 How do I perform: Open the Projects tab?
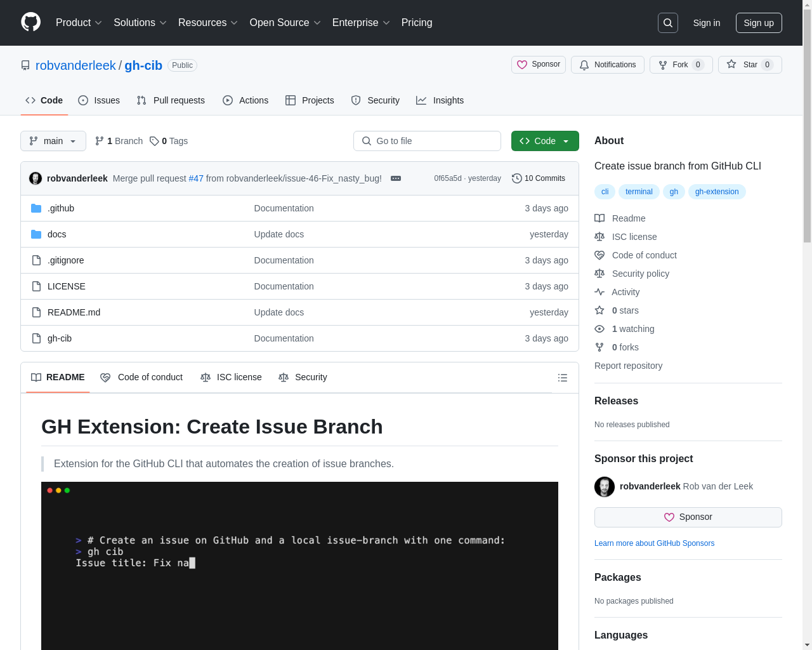click(x=310, y=100)
